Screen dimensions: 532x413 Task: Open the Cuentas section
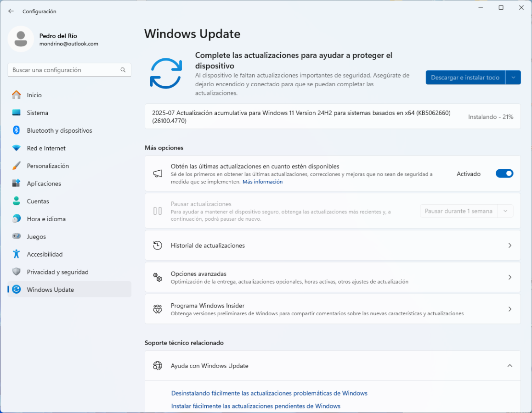69,201
